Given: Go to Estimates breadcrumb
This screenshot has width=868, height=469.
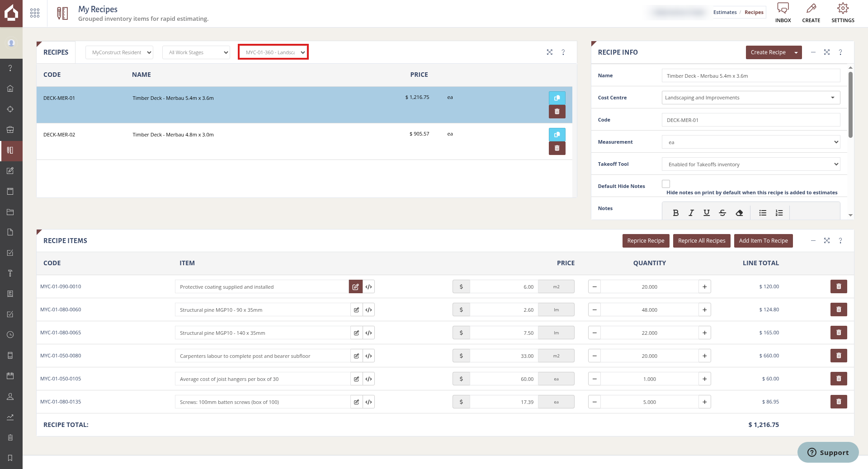Looking at the screenshot, I should coord(725,12).
